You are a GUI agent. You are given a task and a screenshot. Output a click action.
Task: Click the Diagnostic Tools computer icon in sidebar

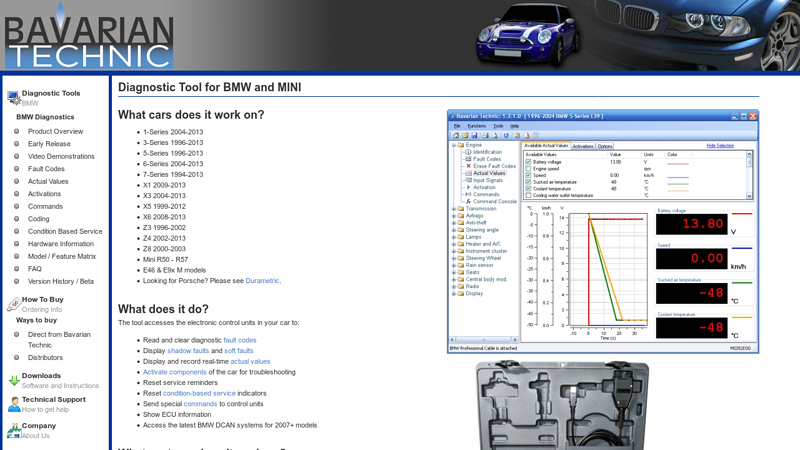click(x=13, y=97)
